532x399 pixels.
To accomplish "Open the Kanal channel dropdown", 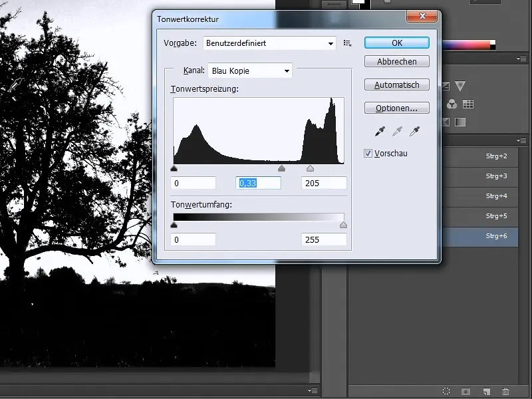I will pyautogui.click(x=250, y=70).
